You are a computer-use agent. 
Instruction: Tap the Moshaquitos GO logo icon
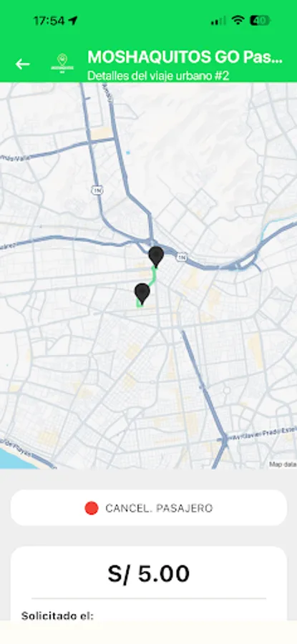[62, 64]
